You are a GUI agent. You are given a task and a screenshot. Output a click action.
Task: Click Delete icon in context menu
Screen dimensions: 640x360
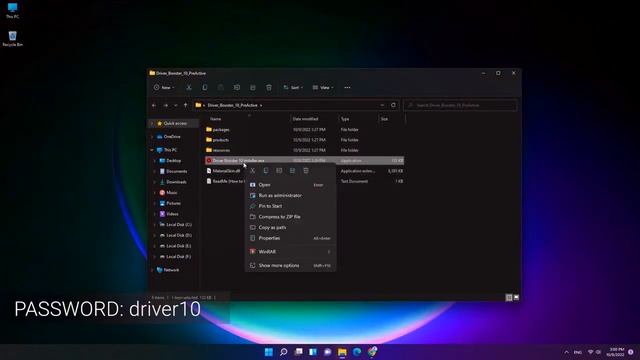(x=306, y=171)
